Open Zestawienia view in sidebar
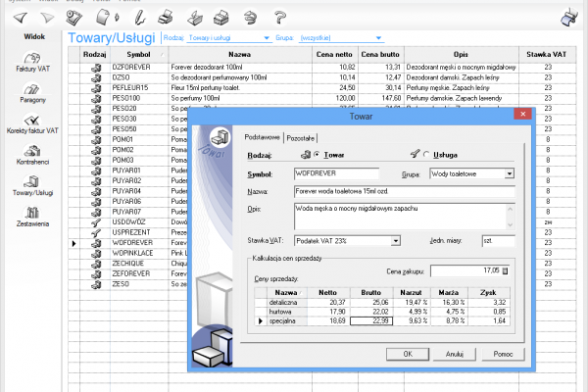This screenshot has width=588, height=392. point(32,215)
